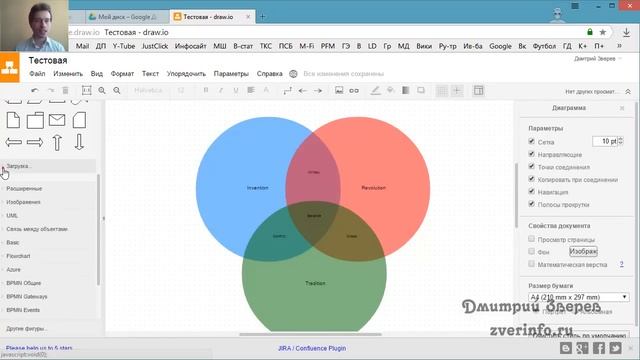640x360 pixels.
Task: Open the text alignment tool
Action: click(x=251, y=90)
